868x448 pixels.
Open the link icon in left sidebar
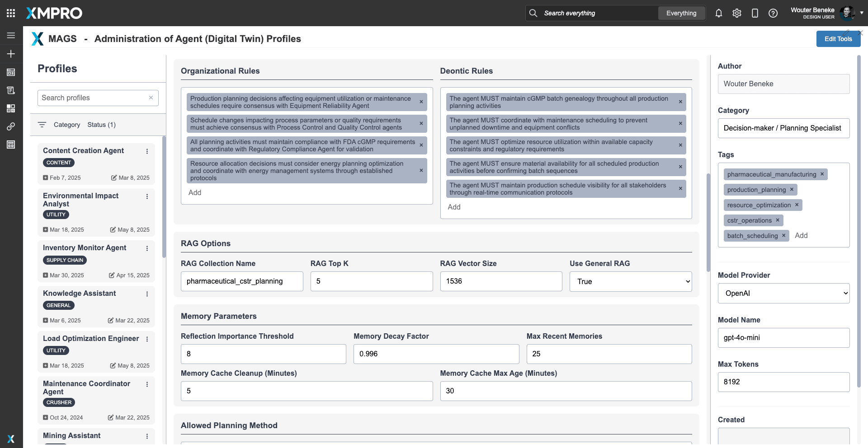[x=11, y=126]
